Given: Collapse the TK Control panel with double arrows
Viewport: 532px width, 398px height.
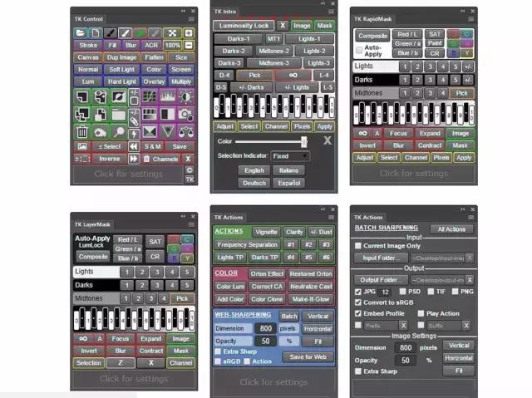Looking at the screenshot, I should pos(183,11).
